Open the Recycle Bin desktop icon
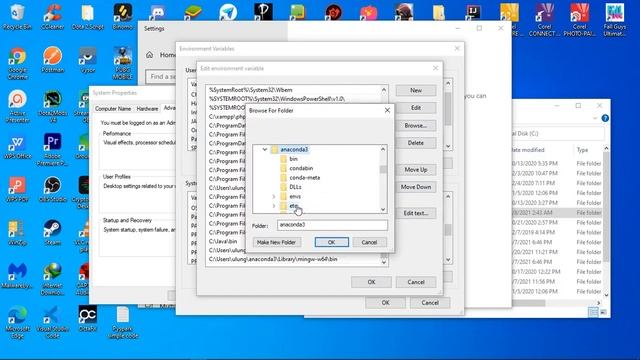This screenshot has width=640, height=360. [x=17, y=17]
